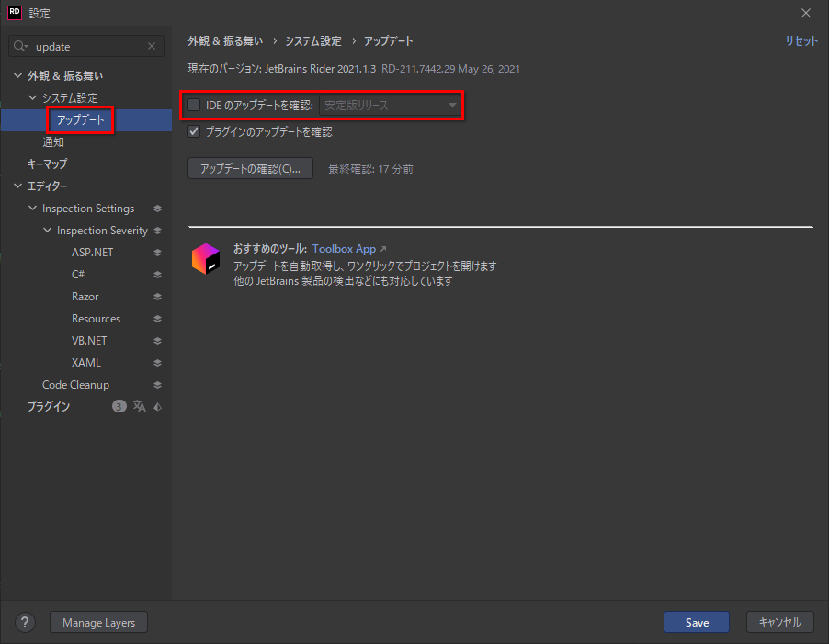Select the ASP.NET severity page
Screen dimensions: 829x644
point(92,253)
